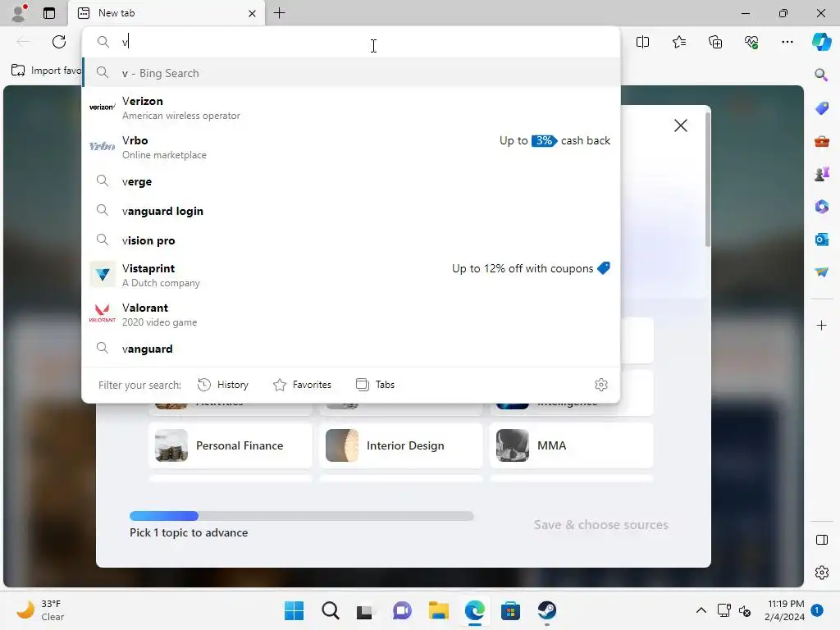
Task: Open sidebar Microsoft 365 icon
Action: 821,206
